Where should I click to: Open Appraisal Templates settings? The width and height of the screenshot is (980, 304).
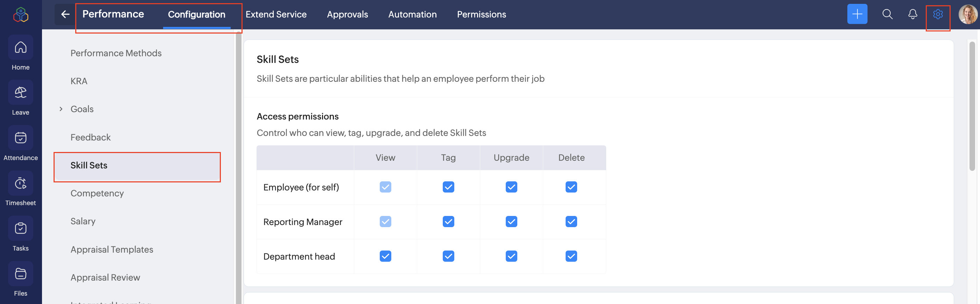111,249
